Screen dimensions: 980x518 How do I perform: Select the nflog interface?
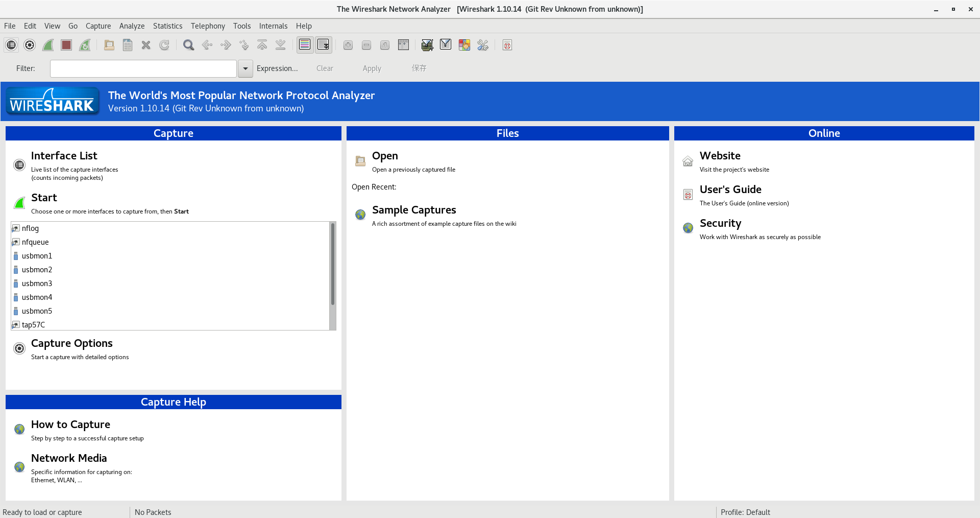[170, 228]
